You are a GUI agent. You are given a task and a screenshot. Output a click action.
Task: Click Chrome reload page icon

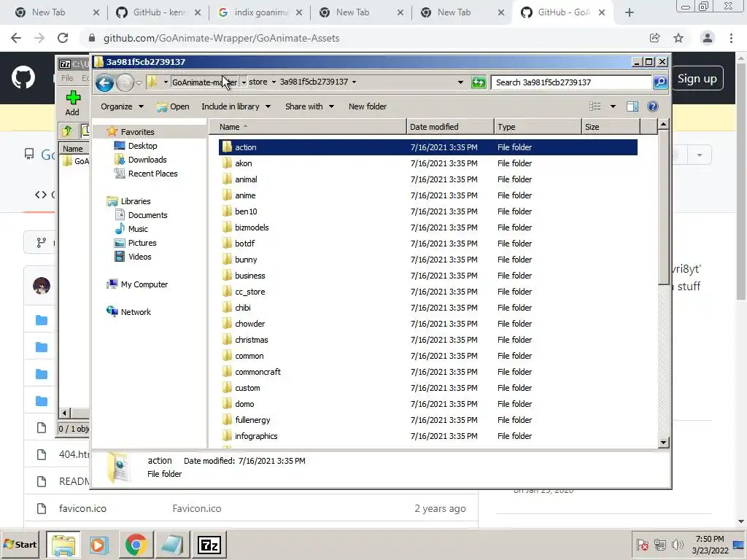click(x=63, y=38)
